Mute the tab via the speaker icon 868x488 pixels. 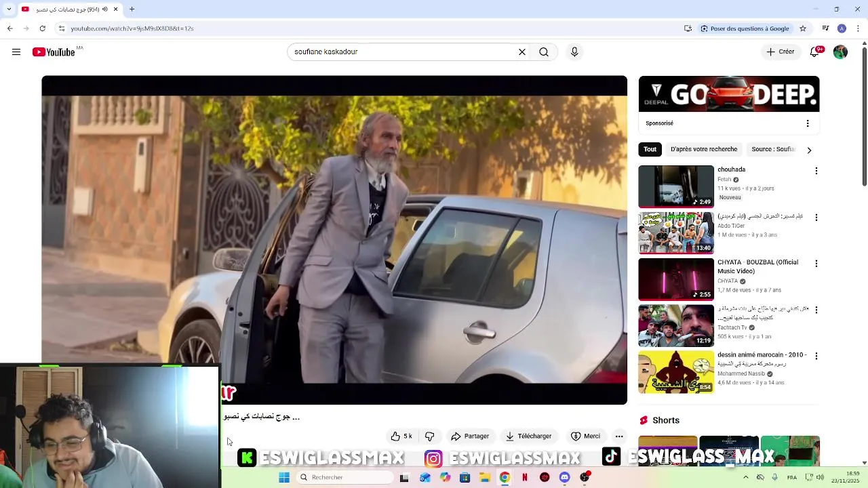(104, 9)
